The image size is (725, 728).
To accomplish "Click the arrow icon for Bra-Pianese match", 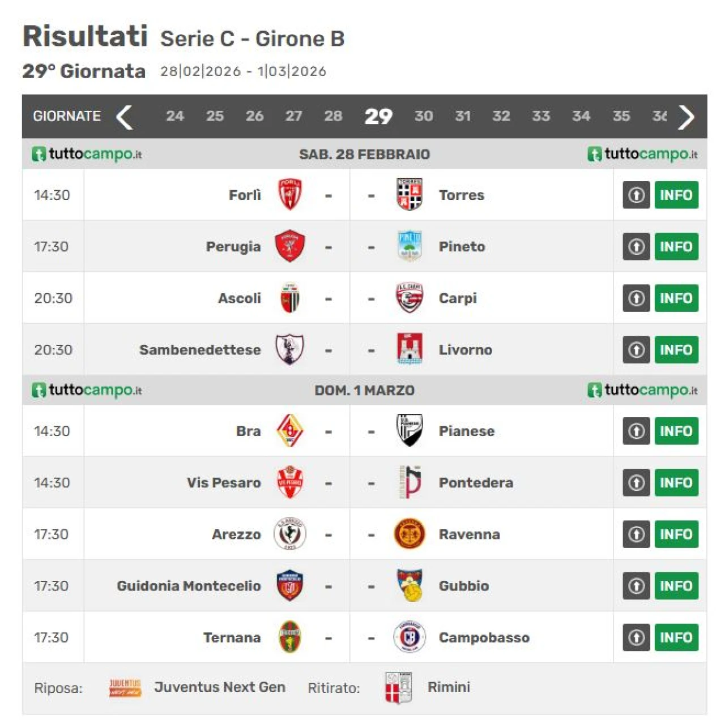I will coord(636,431).
